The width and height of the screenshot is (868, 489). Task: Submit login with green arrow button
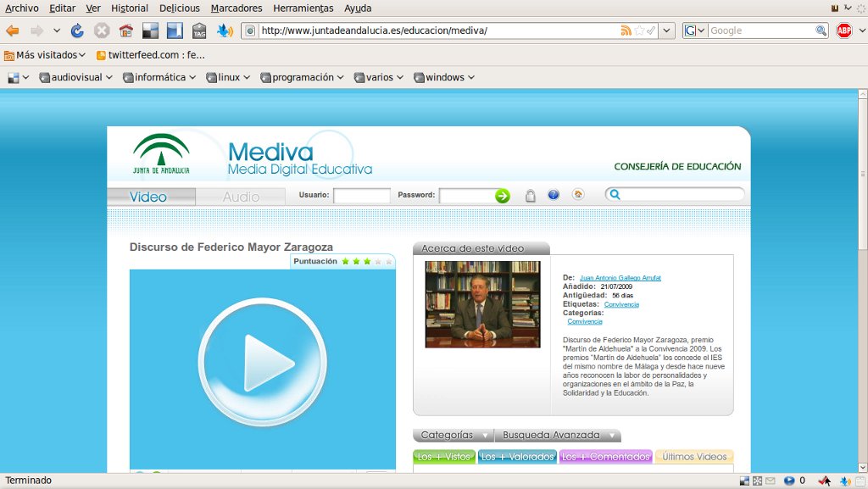502,195
